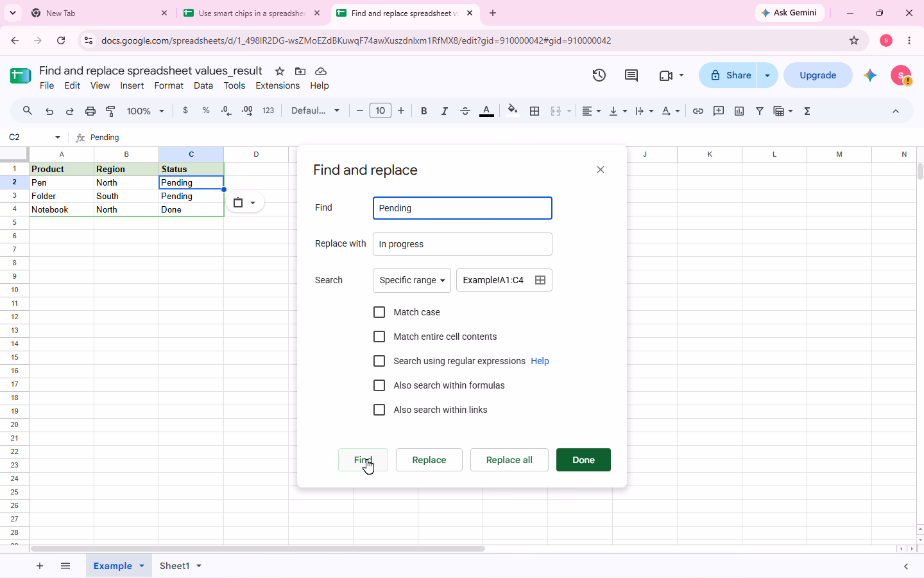
Task: Open the Data menu
Action: click(203, 85)
